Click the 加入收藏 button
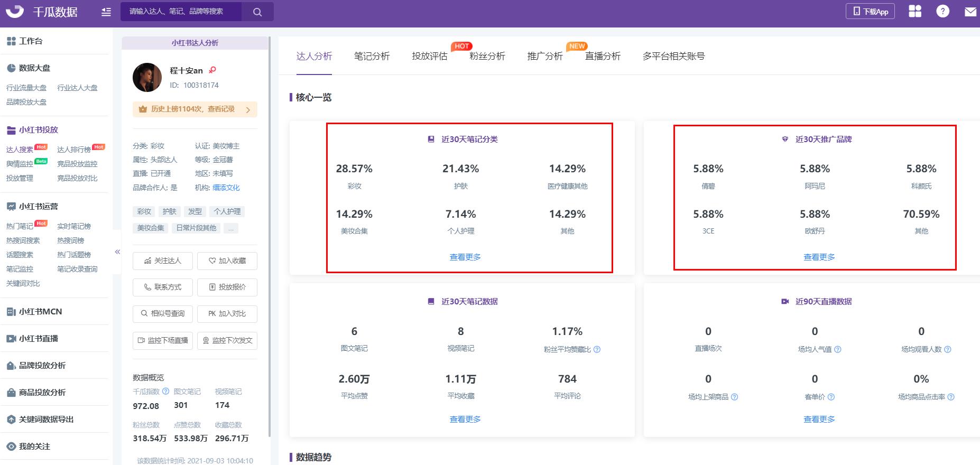 (x=227, y=261)
